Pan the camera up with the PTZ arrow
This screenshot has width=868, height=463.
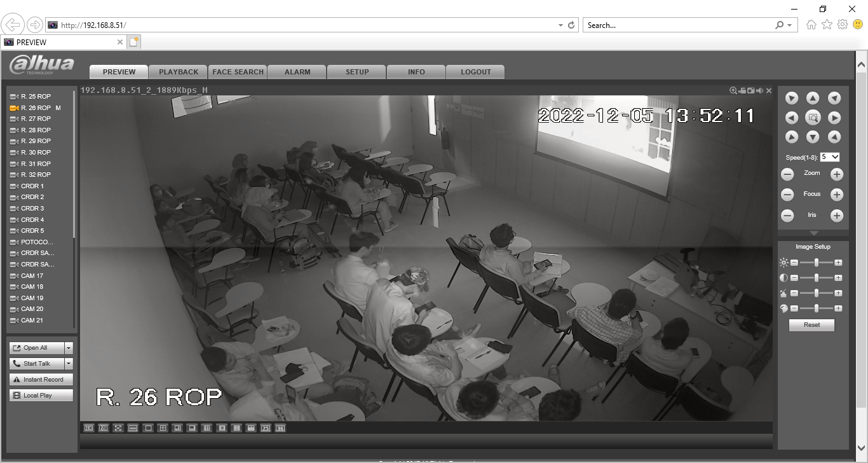coord(813,98)
